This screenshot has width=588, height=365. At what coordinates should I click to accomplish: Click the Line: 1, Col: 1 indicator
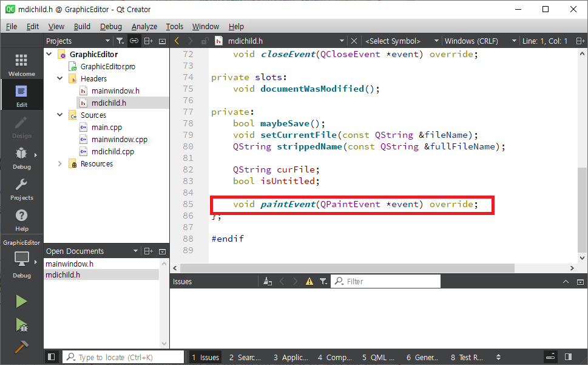tap(544, 41)
